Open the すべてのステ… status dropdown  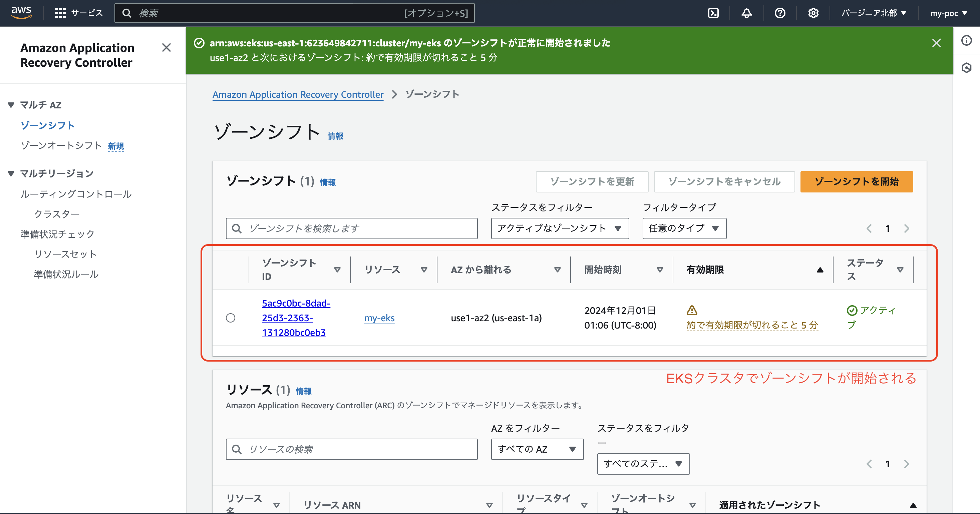click(x=643, y=463)
